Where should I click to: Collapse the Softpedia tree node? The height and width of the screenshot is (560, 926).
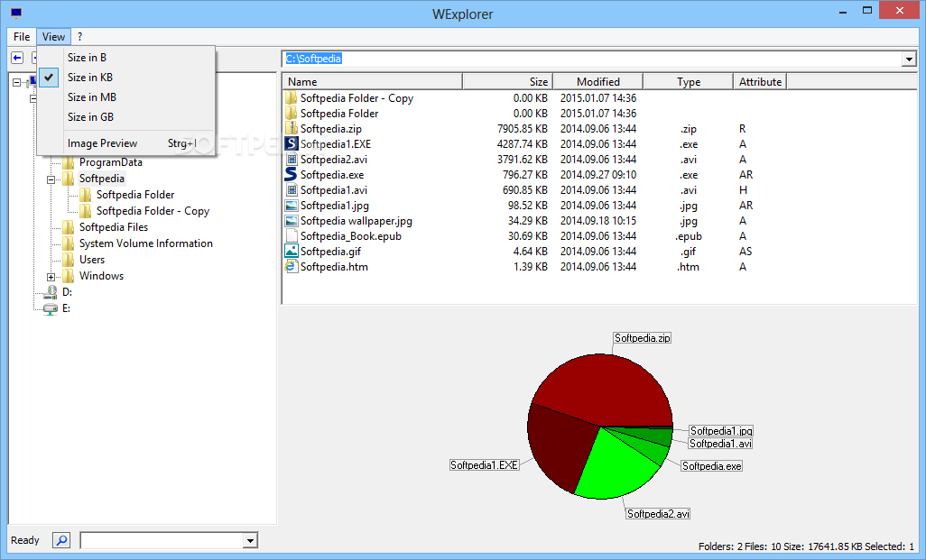(x=51, y=179)
